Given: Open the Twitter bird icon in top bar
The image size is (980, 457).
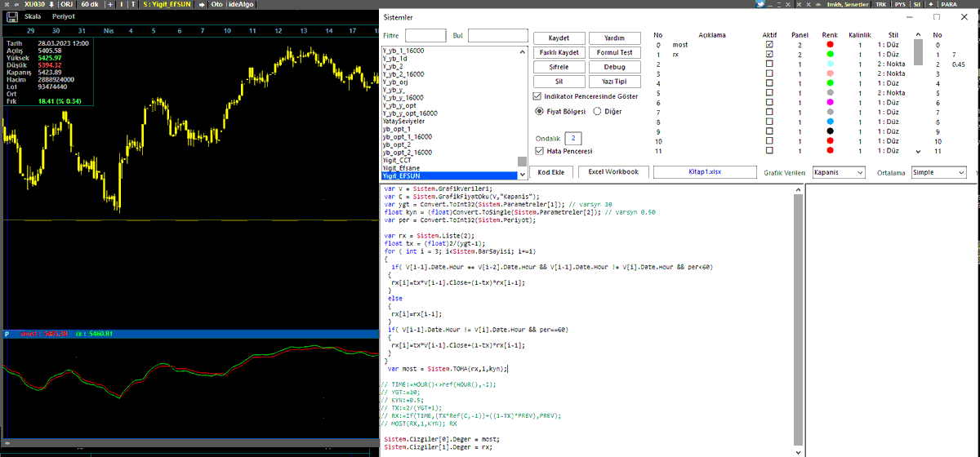Looking at the screenshot, I should [760, 4].
